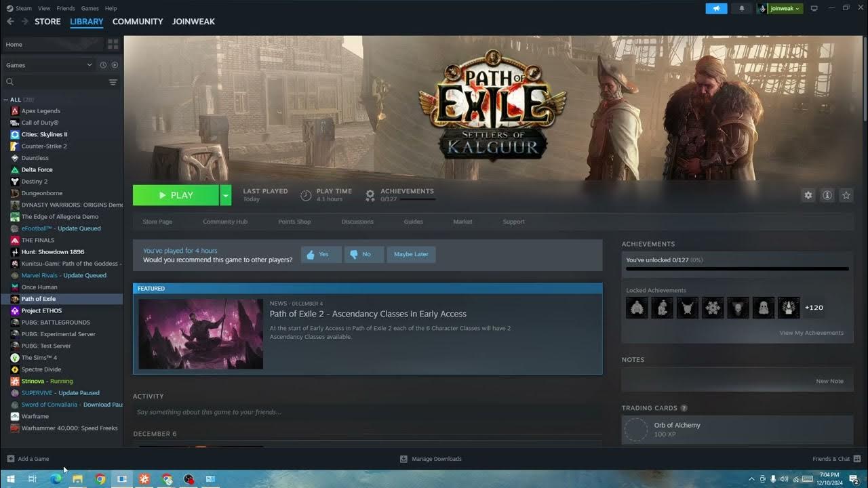The width and height of the screenshot is (868, 488).
Task: Click No on recommendation prompt
Action: [364, 254]
